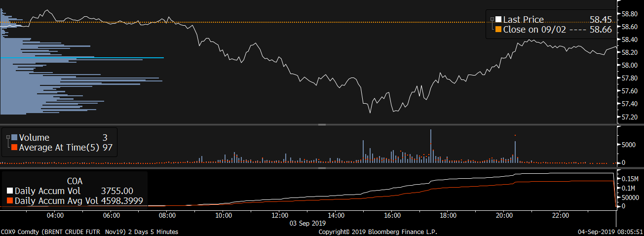
Task: Click the Bloomberg Finance L.P. copyright text
Action: pos(378,232)
